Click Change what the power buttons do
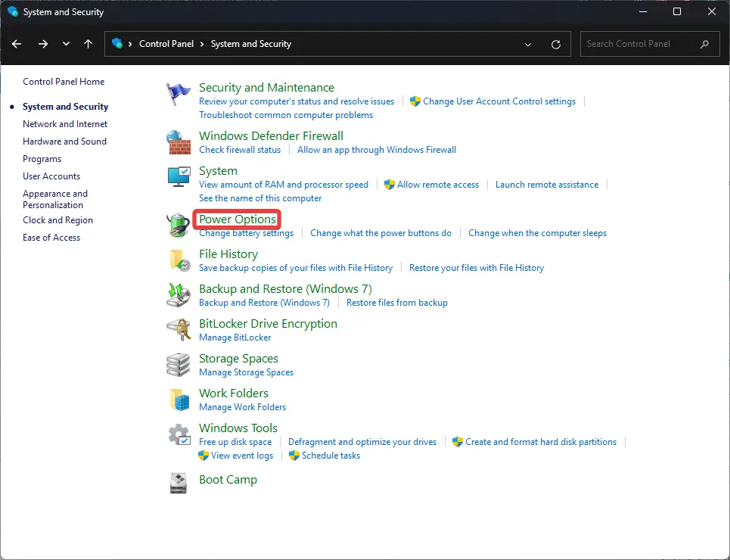 tap(381, 233)
